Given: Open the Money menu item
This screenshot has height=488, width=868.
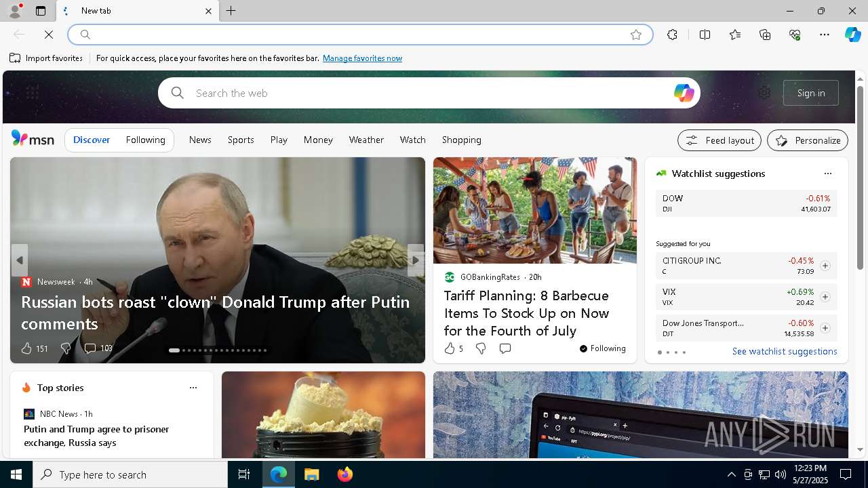Looking at the screenshot, I should pyautogui.click(x=318, y=140).
